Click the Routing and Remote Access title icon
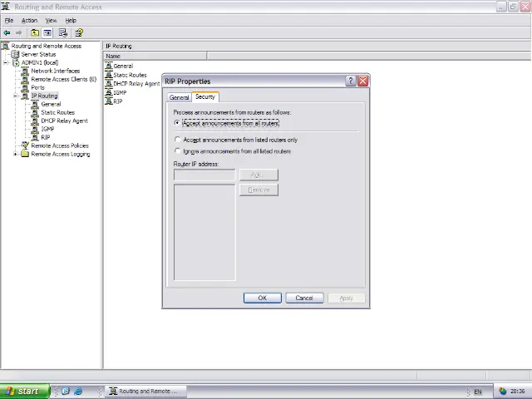This screenshot has height=399, width=532. 6,6
